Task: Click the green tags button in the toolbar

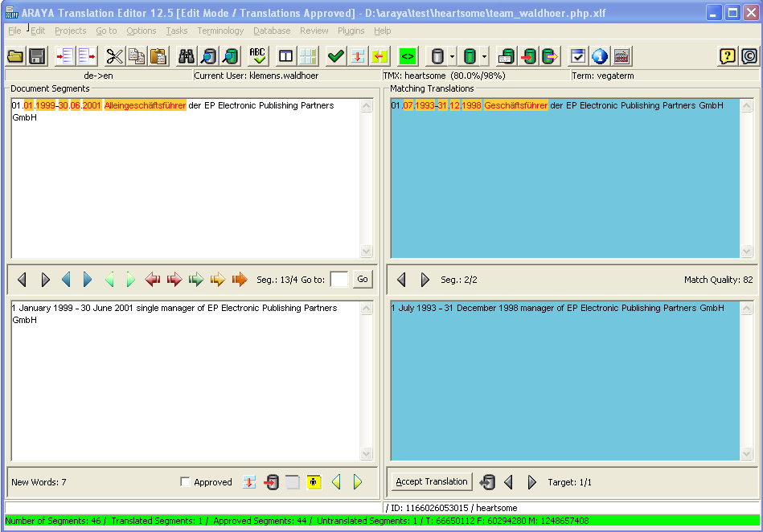Action: (408, 56)
